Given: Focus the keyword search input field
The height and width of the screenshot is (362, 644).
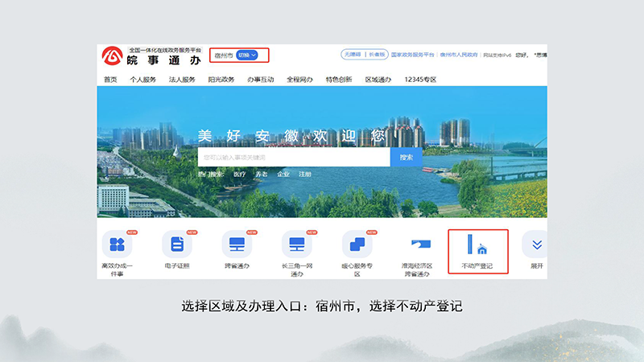Looking at the screenshot, I should 294,157.
